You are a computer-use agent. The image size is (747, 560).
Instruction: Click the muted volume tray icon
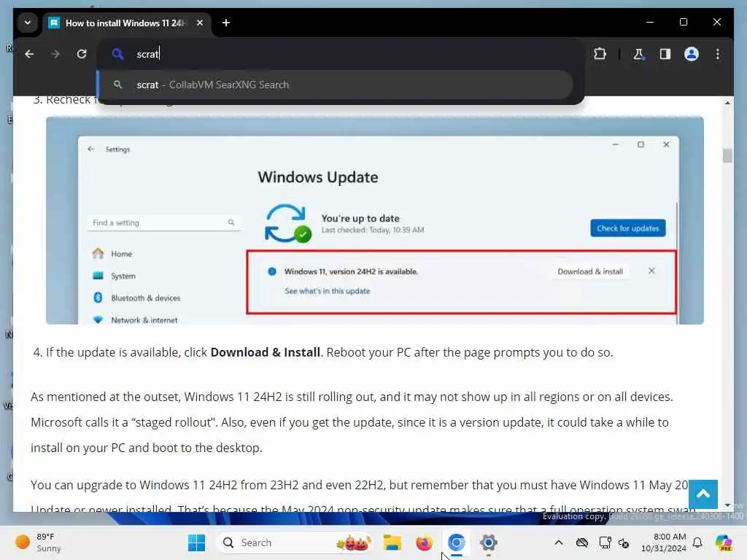[624, 542]
